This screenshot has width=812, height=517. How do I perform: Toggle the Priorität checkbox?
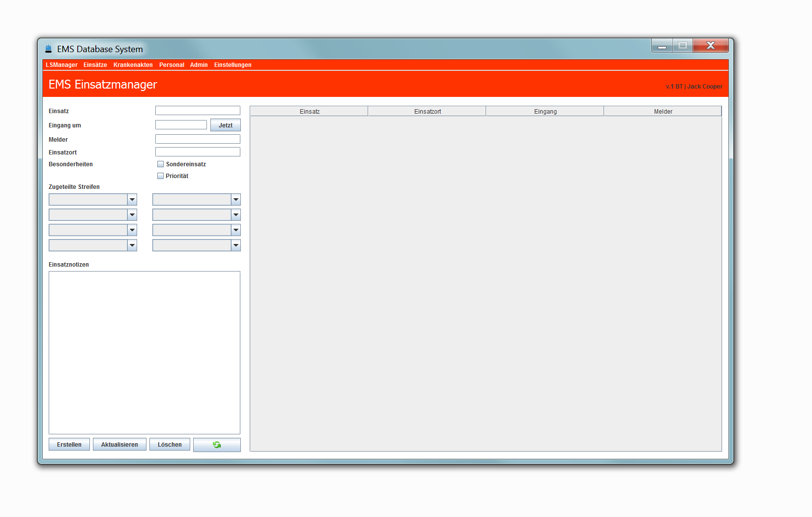[160, 176]
